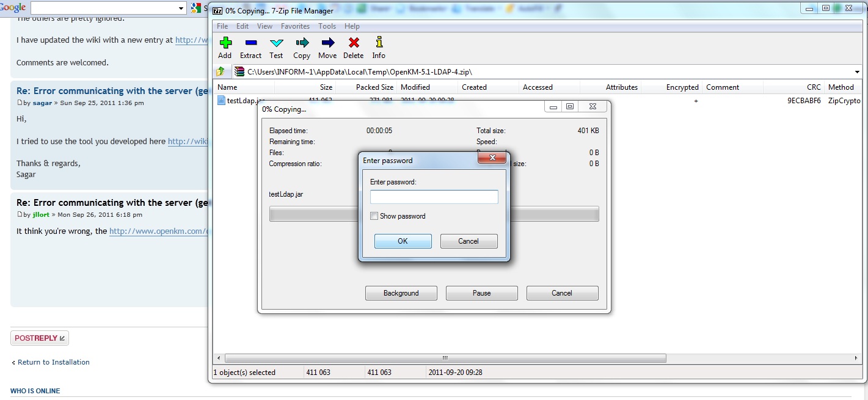Click the Google logo in the browser
The image size is (868, 400).
point(13,8)
